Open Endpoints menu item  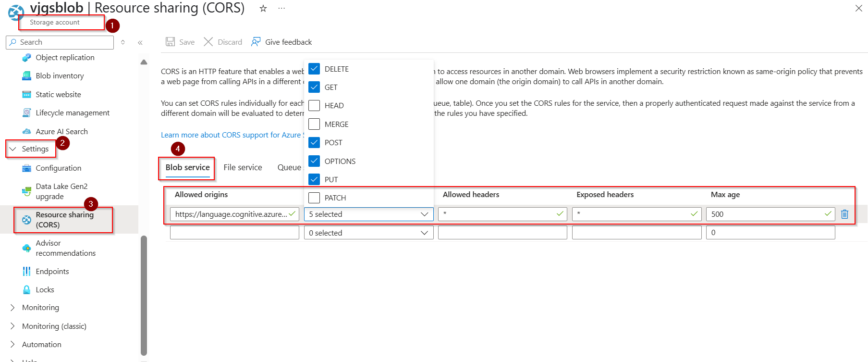pos(52,272)
